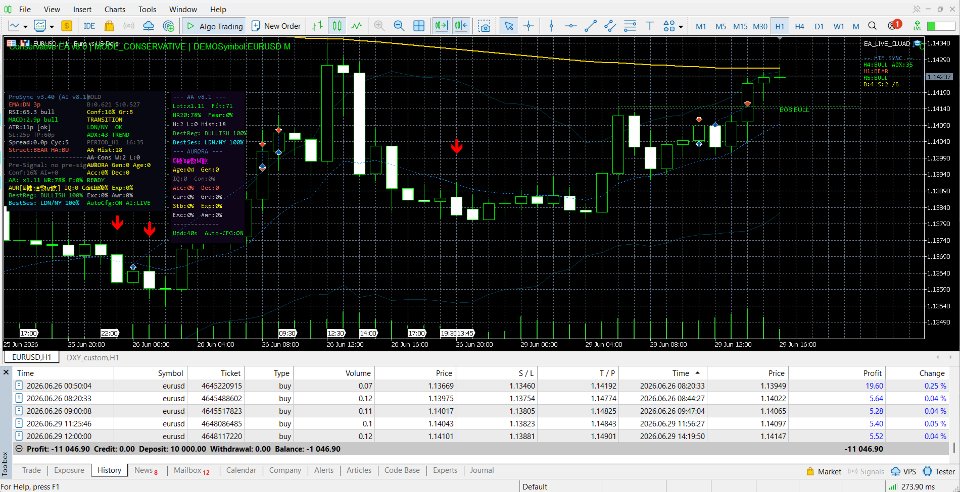Screen dimensions: 960x492
Task: Switch to line chart view
Action: point(357,26)
